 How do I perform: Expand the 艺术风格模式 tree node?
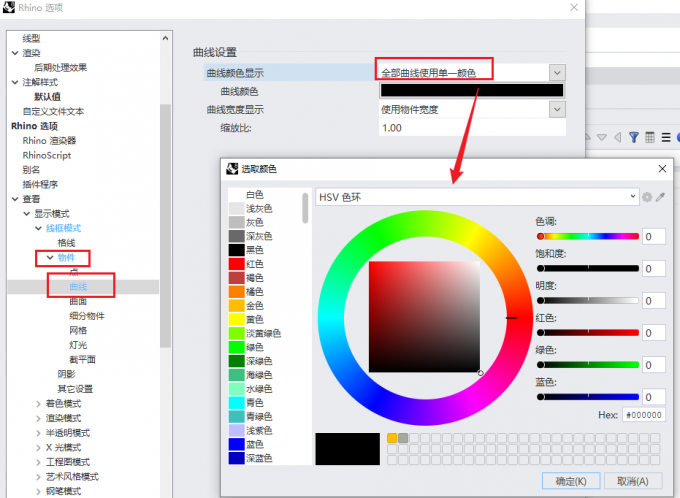coord(39,477)
